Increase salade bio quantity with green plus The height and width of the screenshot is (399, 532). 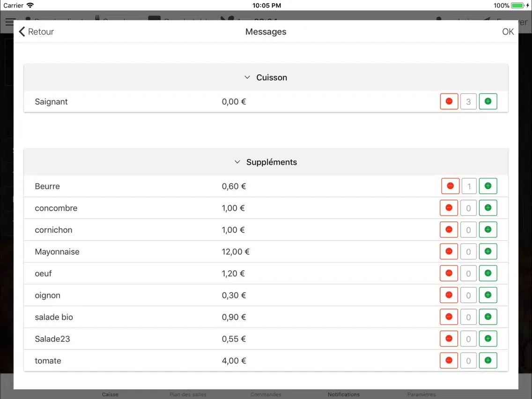pyautogui.click(x=488, y=317)
